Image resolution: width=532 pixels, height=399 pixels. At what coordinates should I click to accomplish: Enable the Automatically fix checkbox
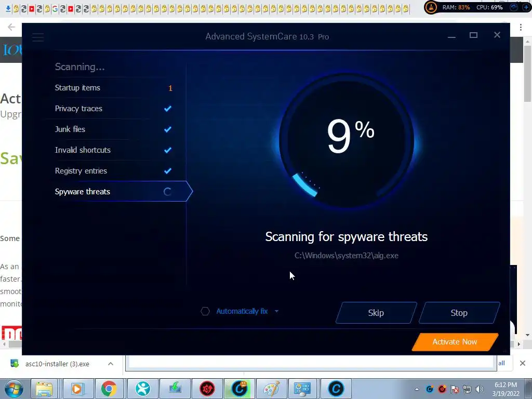[x=205, y=311]
